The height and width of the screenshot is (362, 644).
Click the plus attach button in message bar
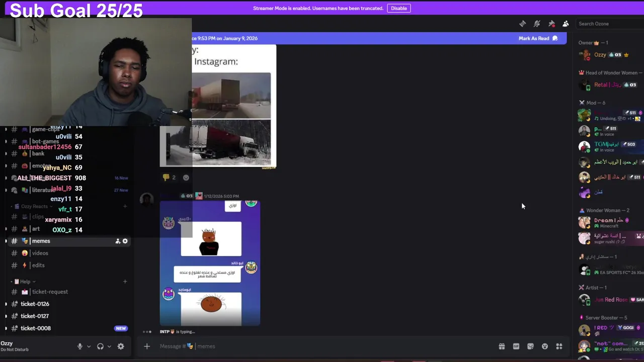tap(147, 346)
